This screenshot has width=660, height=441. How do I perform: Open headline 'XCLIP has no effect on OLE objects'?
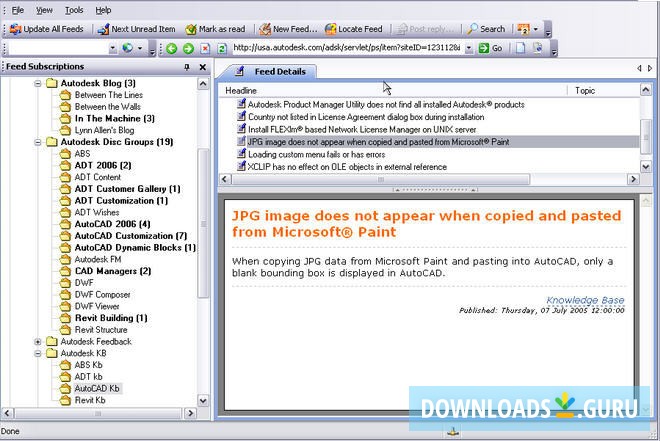(x=347, y=167)
